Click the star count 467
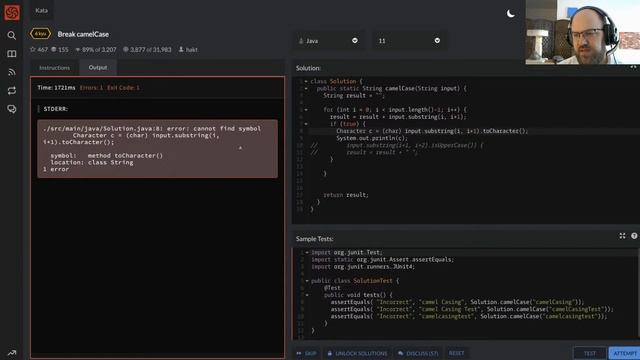 pyautogui.click(x=39, y=49)
